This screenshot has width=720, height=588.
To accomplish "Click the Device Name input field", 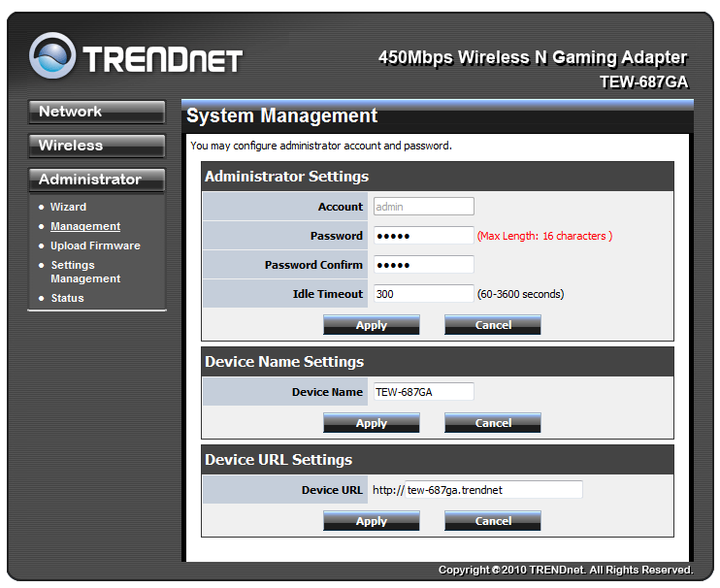I will pos(423,392).
